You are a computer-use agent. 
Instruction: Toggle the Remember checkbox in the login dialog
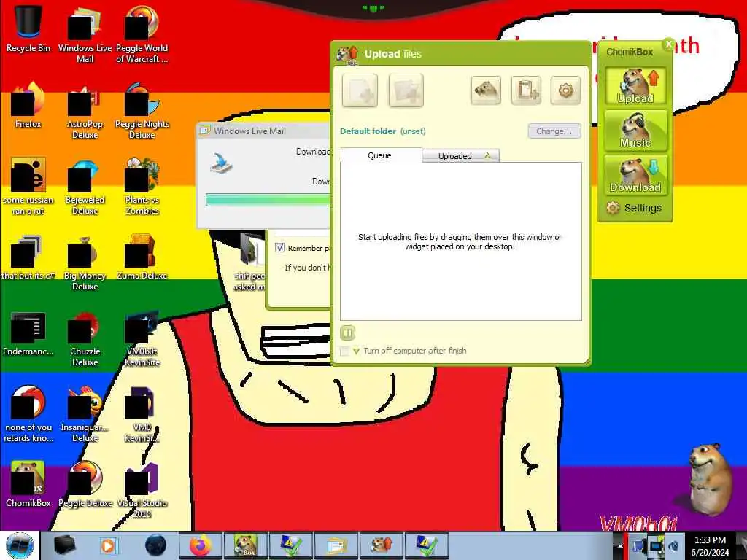(279, 248)
